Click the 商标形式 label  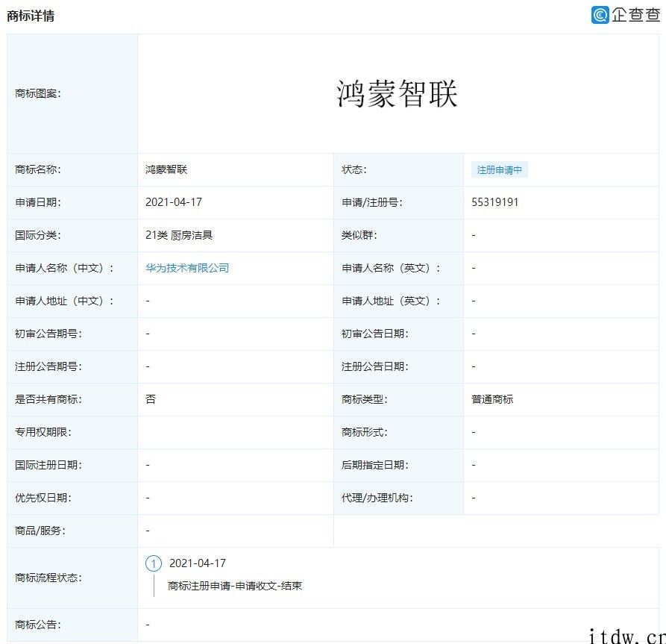click(x=365, y=432)
